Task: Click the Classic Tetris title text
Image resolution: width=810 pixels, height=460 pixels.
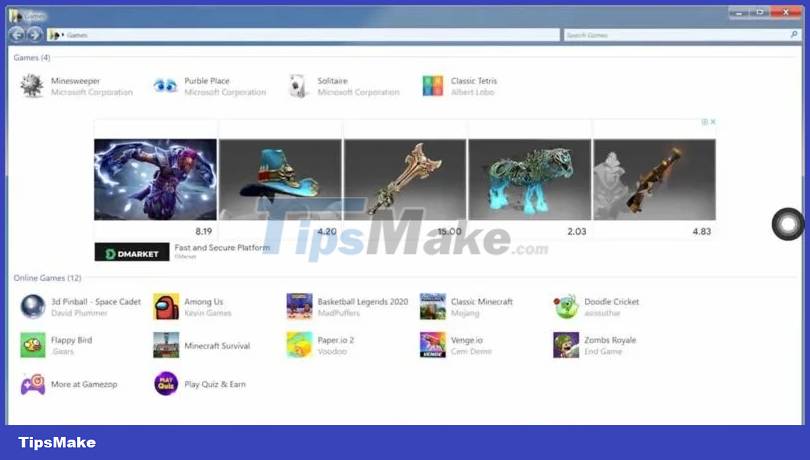Action: [x=474, y=81]
